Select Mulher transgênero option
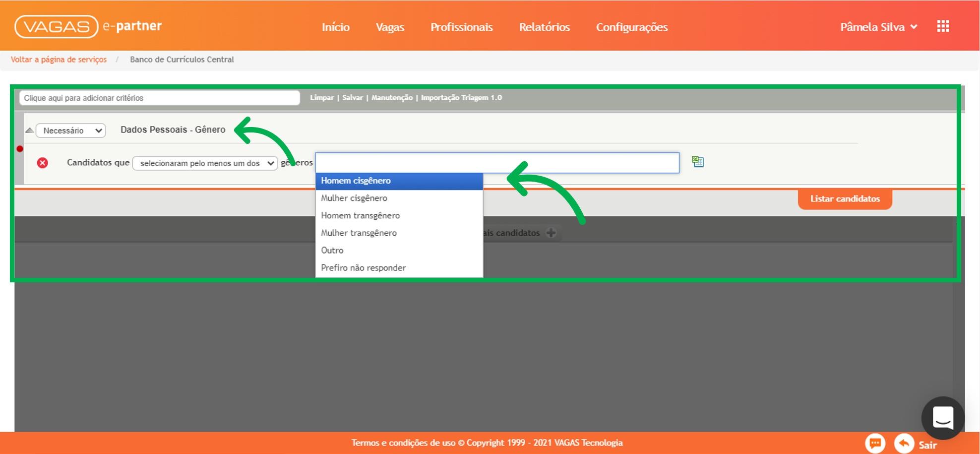Viewport: 980px width, 454px height. pos(399,233)
